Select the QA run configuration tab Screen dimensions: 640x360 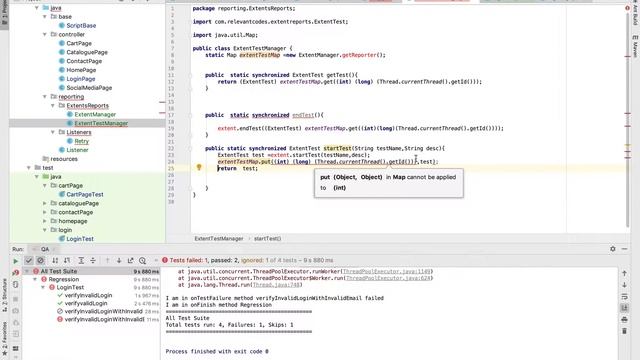[x=45, y=249]
